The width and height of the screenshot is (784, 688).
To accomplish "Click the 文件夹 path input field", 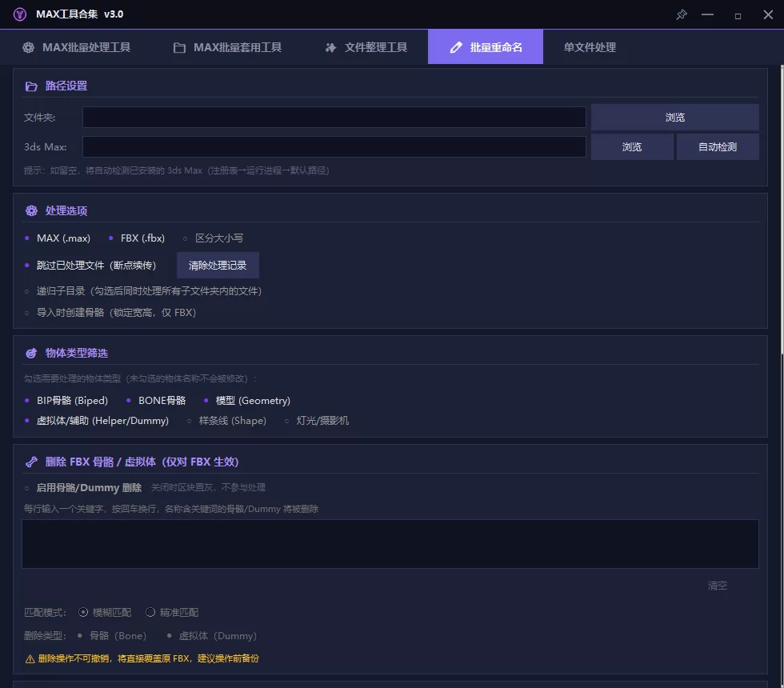I will click(334, 117).
